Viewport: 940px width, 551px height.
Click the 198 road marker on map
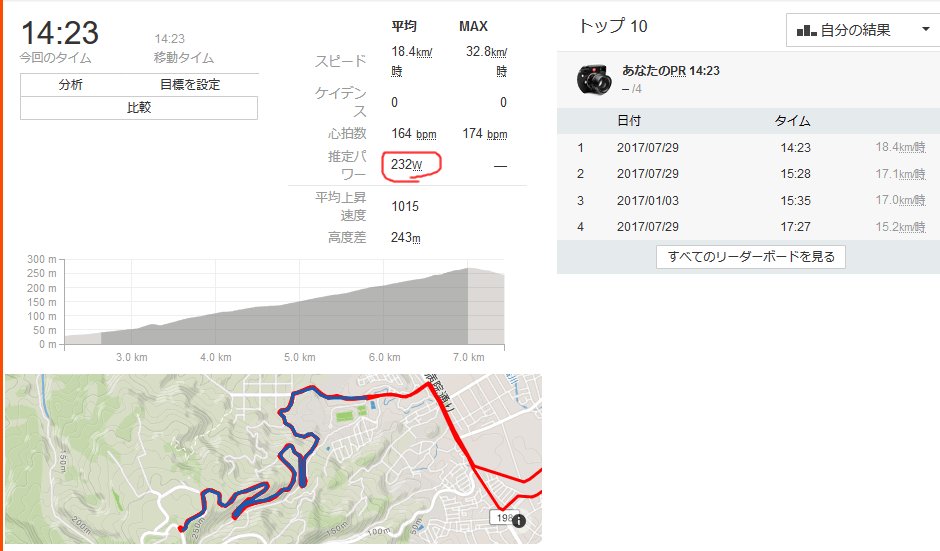[504, 517]
